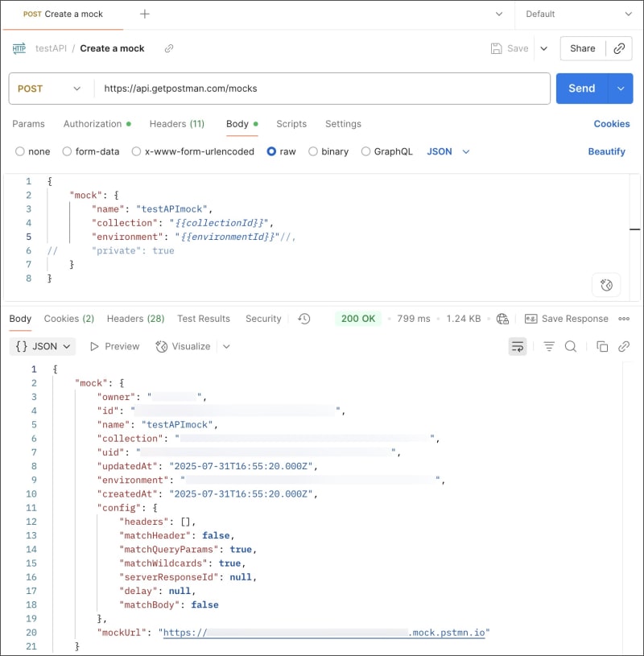Screen dimensions: 644x656
Task: Open the Postbot assistant icon in body editor
Action: [606, 285]
